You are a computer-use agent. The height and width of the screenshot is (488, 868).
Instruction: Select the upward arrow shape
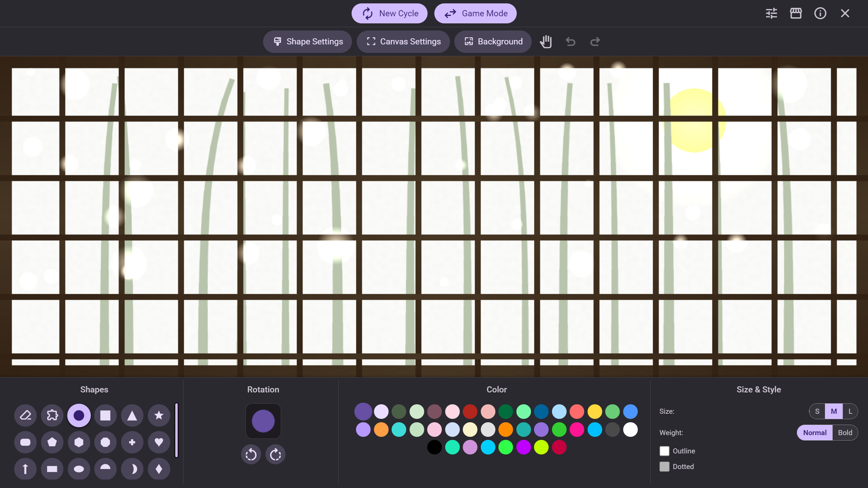click(x=25, y=469)
